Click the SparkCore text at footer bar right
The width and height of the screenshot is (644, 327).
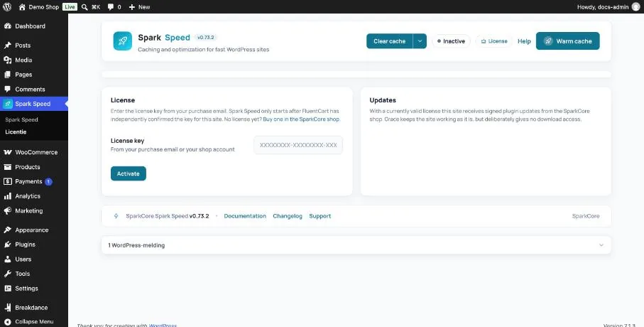pos(586,216)
